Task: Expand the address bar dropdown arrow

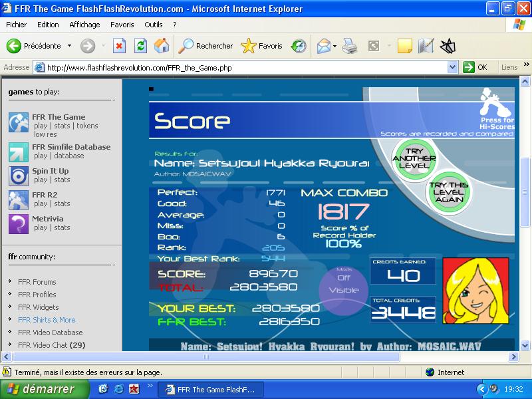Action: coord(452,67)
